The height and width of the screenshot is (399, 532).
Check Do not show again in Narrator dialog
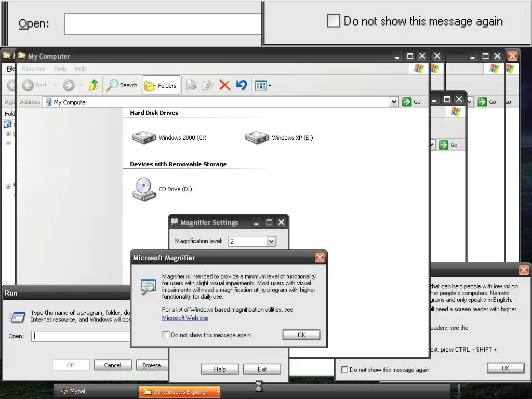tap(345, 369)
